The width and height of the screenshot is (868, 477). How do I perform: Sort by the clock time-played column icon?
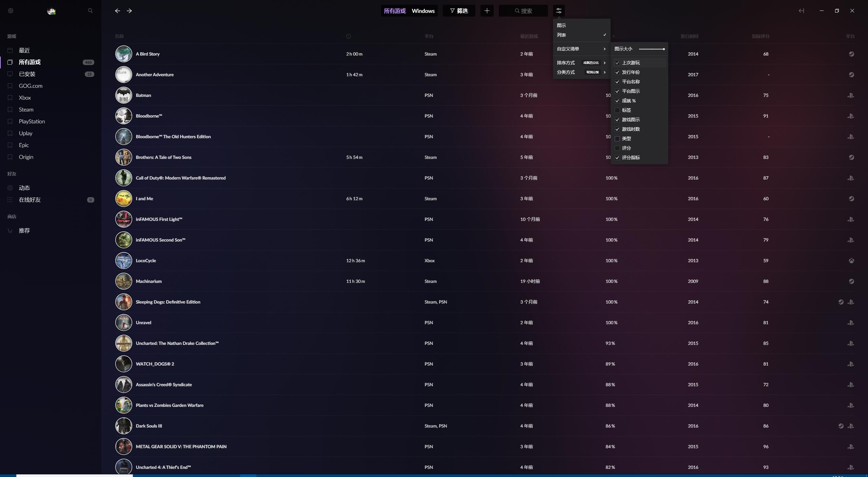point(349,36)
